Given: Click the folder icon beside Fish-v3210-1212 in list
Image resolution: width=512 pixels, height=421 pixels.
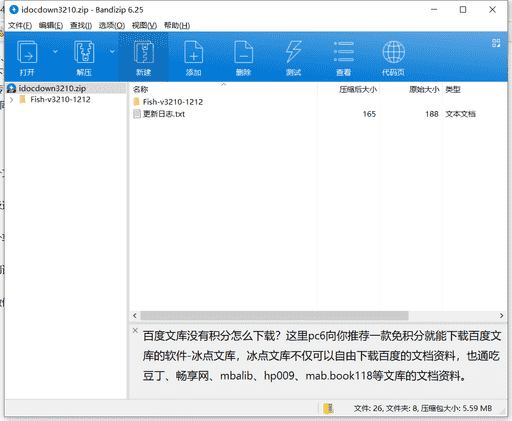Looking at the screenshot, I should pyautogui.click(x=136, y=102).
